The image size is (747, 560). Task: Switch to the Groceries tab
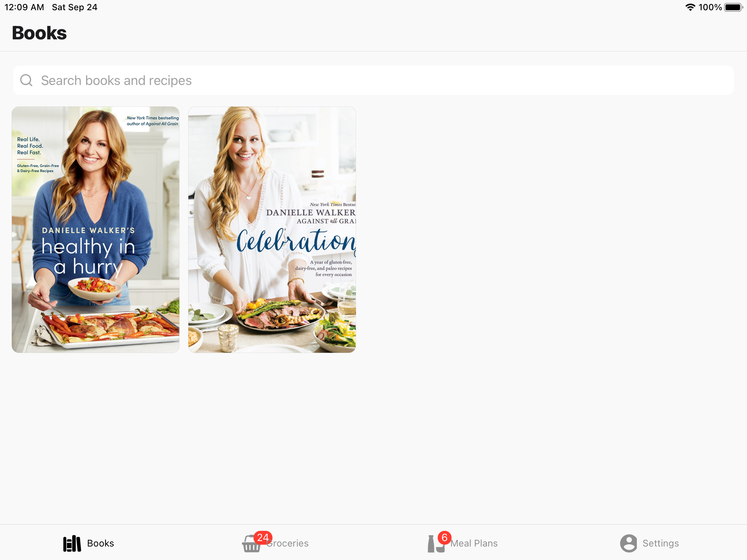(x=275, y=543)
